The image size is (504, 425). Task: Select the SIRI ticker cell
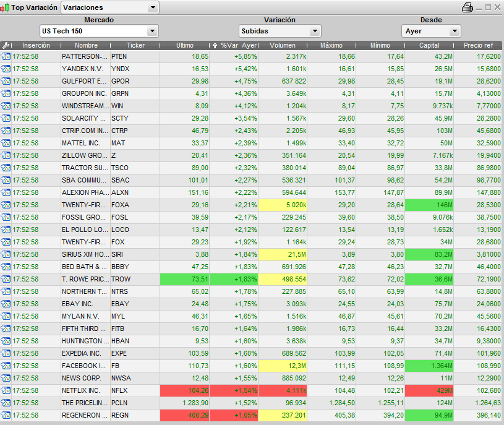coord(135,255)
